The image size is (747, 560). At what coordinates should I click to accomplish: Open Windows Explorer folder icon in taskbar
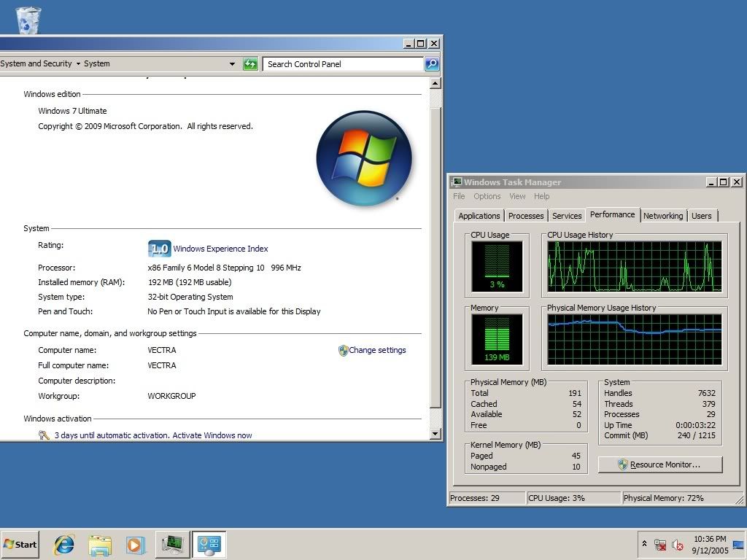pyautogui.click(x=100, y=544)
